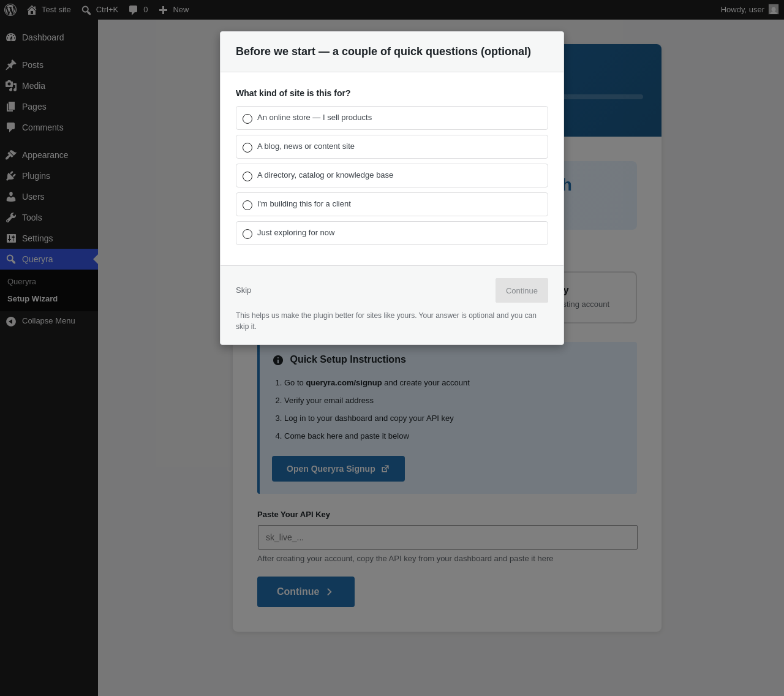This screenshot has width=784, height=696.
Task: Click the Collapse Menu arrow icon
Action: 11,321
